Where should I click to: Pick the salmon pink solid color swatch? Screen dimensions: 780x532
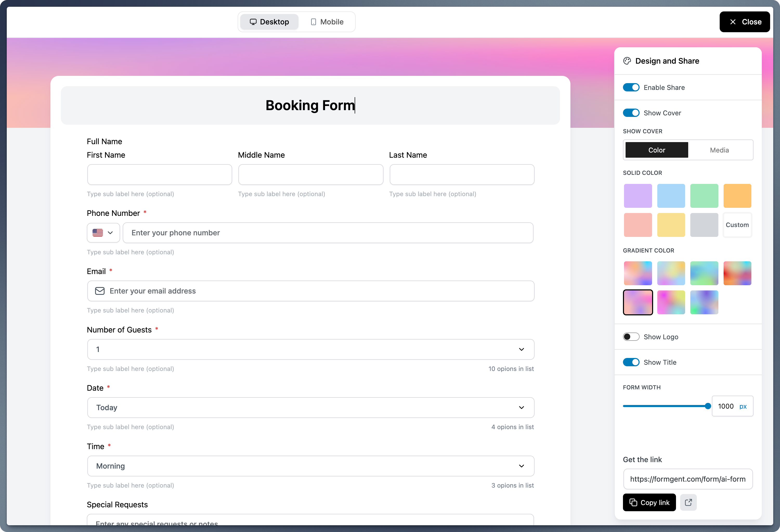(x=638, y=225)
